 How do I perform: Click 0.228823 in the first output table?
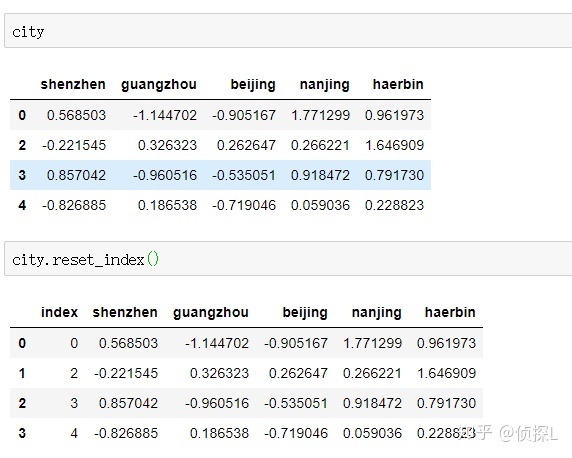pos(394,205)
